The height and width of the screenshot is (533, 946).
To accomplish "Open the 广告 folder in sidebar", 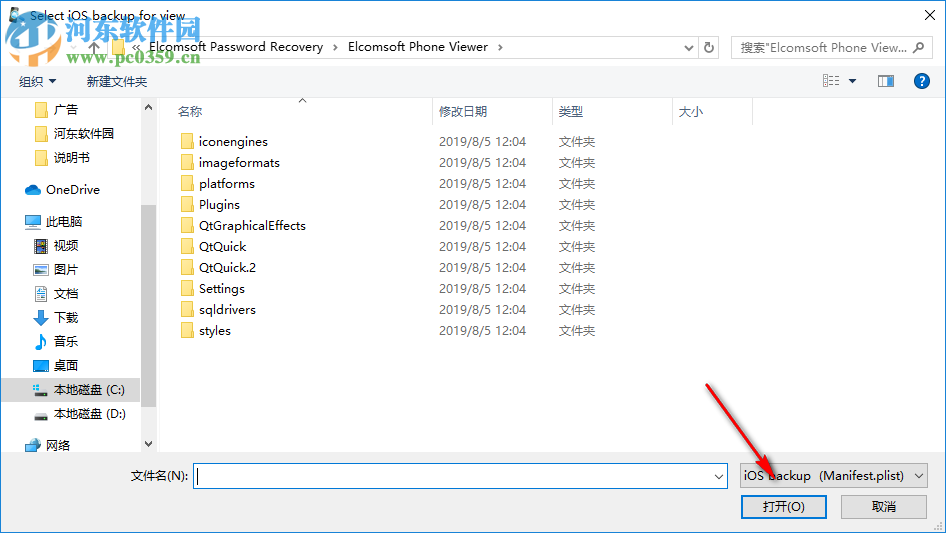I will tap(56, 110).
